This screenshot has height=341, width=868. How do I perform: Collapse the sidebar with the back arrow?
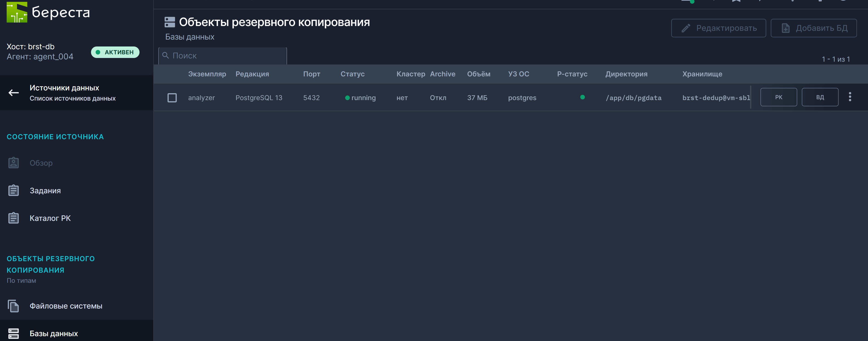14,92
